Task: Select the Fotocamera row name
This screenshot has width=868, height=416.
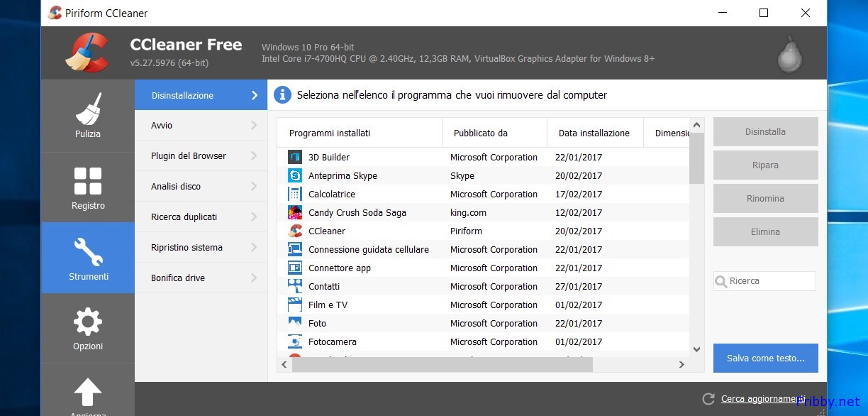Action: (x=333, y=341)
